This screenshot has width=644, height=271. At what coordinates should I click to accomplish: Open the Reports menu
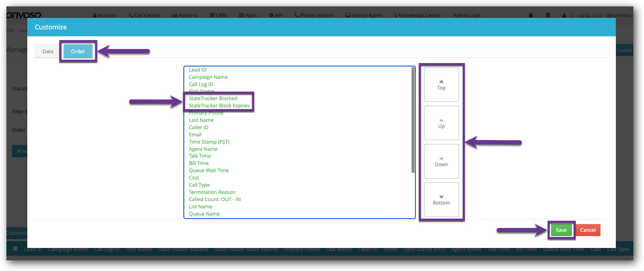point(185,15)
